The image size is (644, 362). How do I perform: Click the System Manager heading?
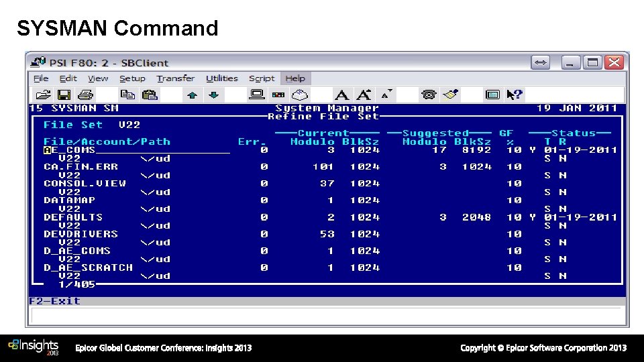click(x=327, y=108)
